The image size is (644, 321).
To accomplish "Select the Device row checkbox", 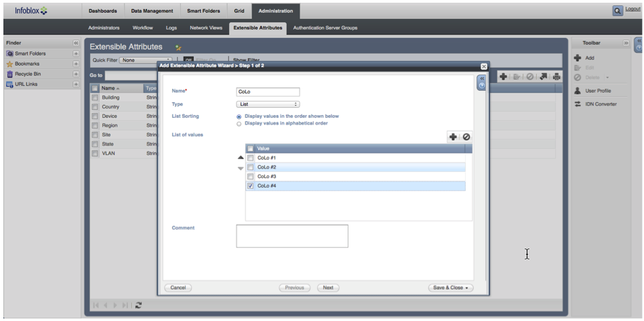I will [x=95, y=116].
